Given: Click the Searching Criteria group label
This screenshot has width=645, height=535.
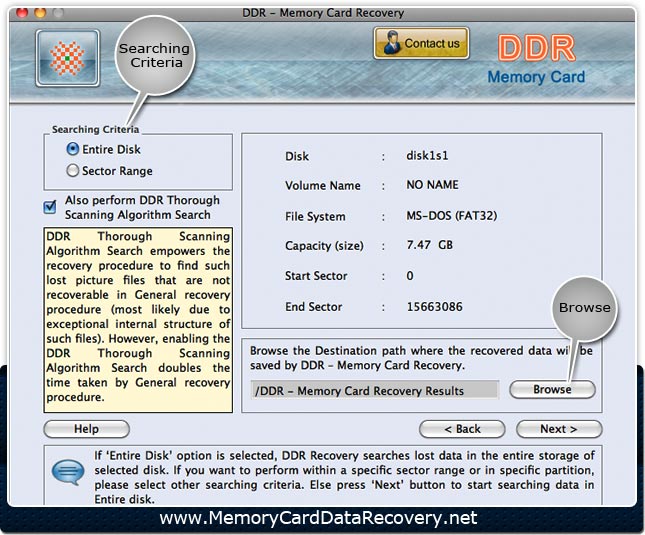Looking at the screenshot, I should [95, 129].
